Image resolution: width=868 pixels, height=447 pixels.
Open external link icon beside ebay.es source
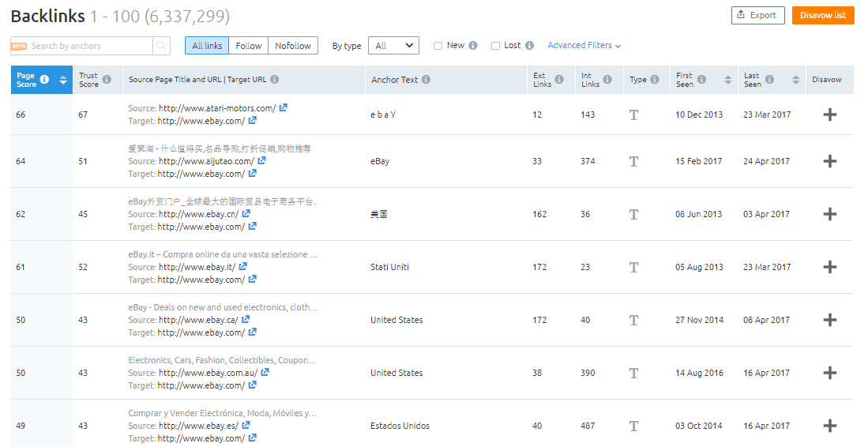[246, 425]
